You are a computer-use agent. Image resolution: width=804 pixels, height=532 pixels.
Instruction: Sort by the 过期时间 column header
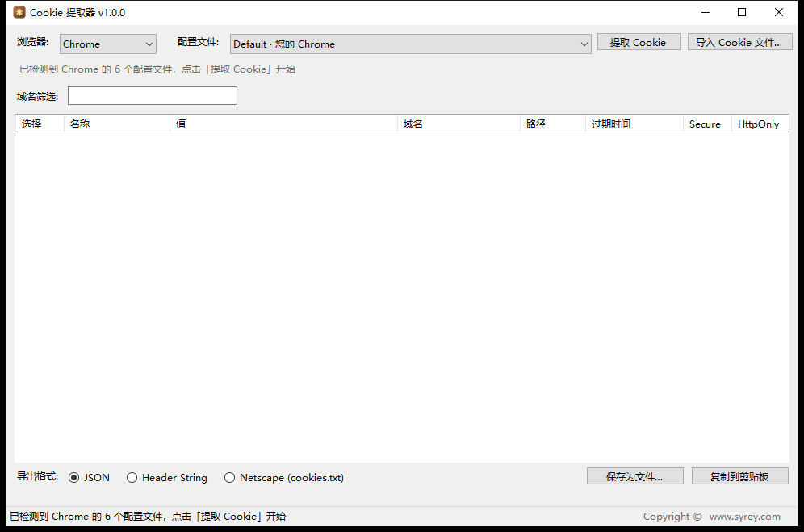point(634,124)
